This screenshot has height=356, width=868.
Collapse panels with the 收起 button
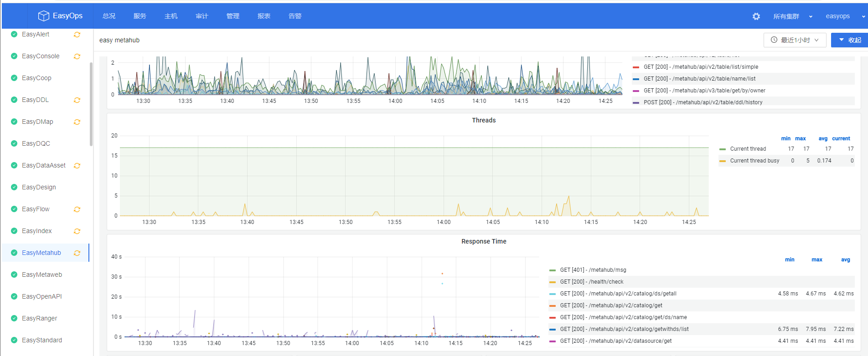pos(850,40)
